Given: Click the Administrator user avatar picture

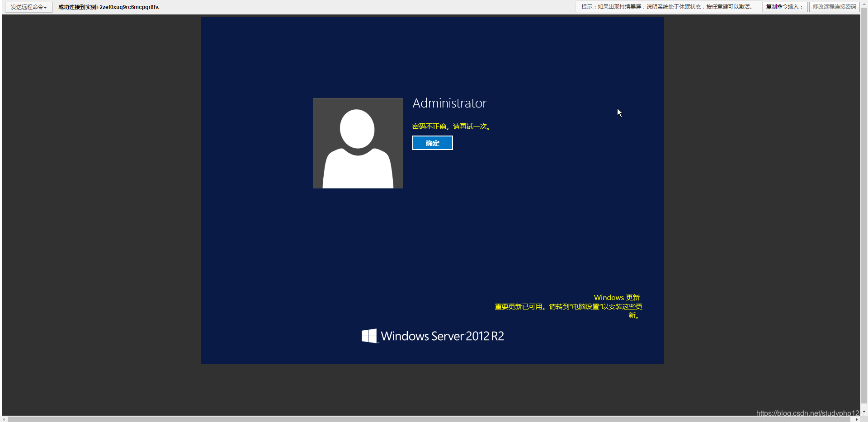Looking at the screenshot, I should 358,143.
